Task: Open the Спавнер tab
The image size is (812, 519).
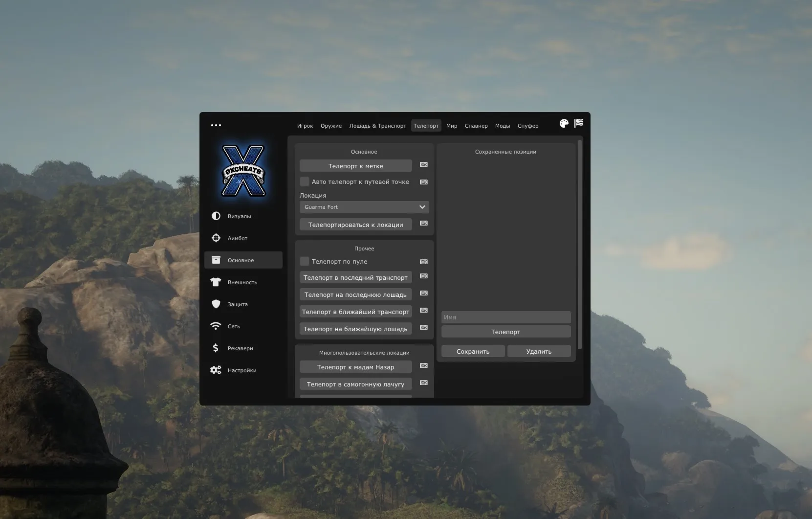Action: pos(476,126)
